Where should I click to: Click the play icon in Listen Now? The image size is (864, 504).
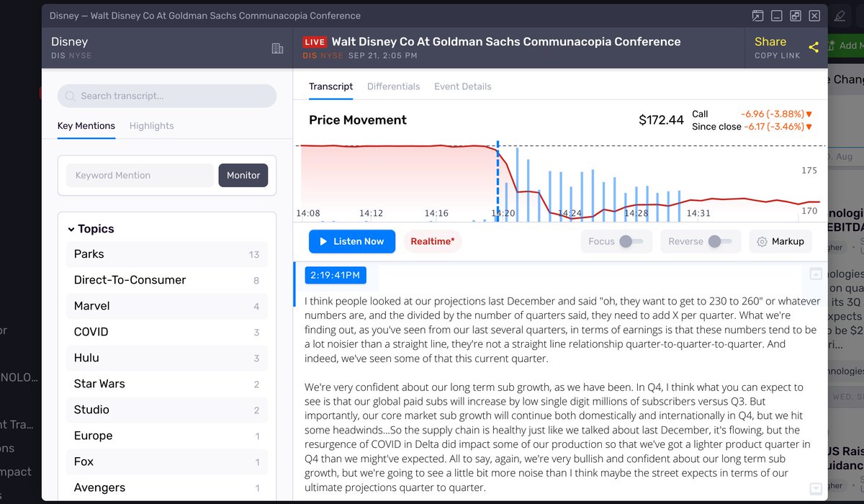point(323,242)
